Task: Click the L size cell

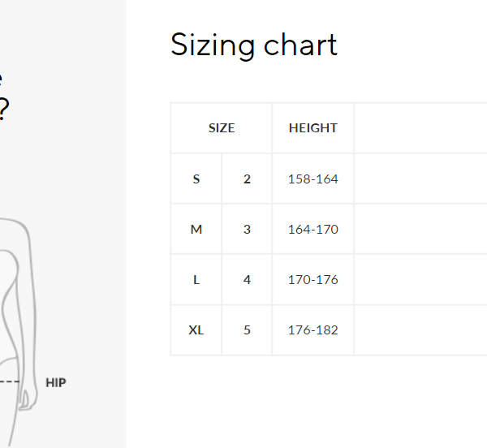Action: pos(196,280)
